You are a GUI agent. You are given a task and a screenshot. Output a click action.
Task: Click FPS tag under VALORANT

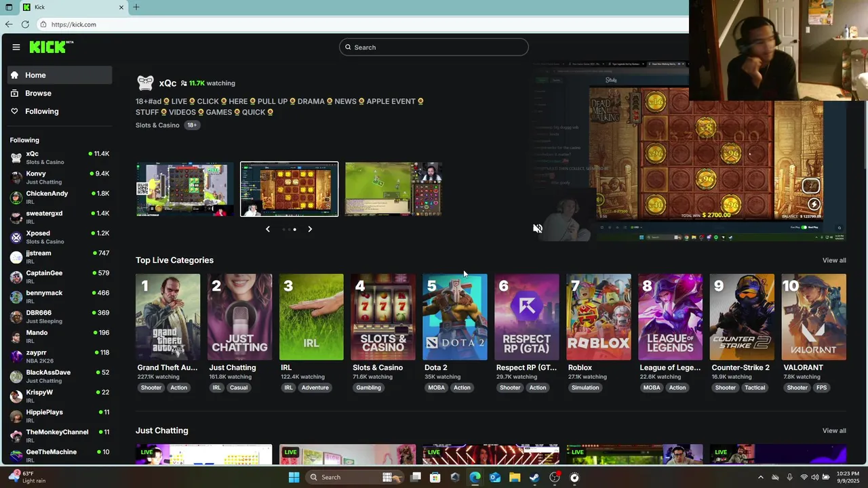822,388
